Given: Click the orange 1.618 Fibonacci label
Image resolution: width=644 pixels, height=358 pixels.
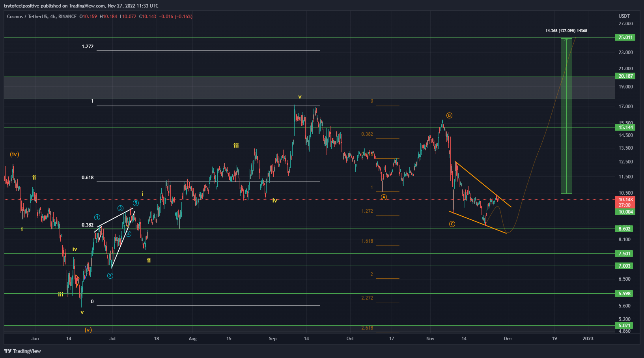Looking at the screenshot, I should pyautogui.click(x=367, y=241).
